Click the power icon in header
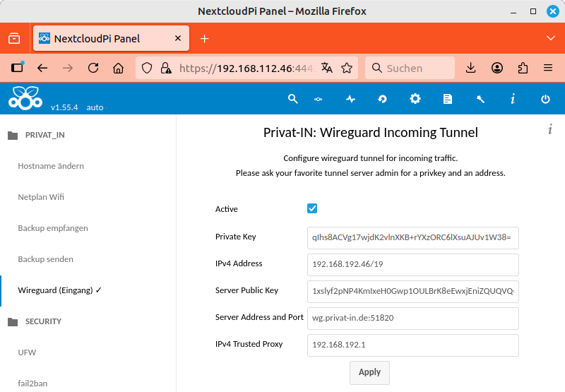This screenshot has width=565, height=392. 545,100
